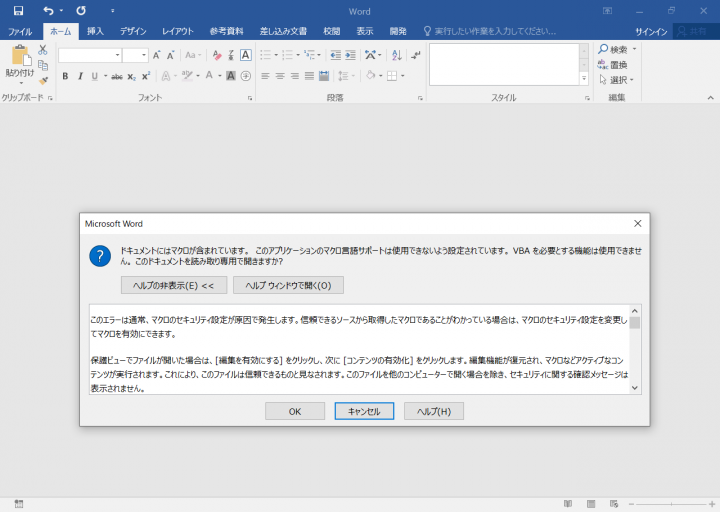This screenshot has height=512, width=720.
Task: Open the Borders dropdown arrow
Action: pos(403,76)
